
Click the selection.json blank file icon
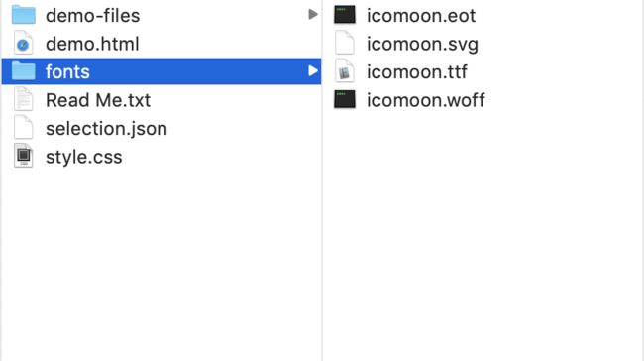24,128
